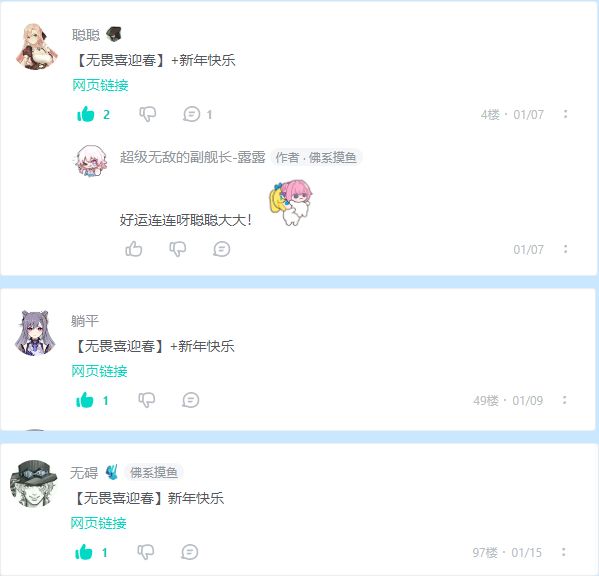
Task: View 聪聪's profile avatar
Action: pyautogui.click(x=36, y=47)
